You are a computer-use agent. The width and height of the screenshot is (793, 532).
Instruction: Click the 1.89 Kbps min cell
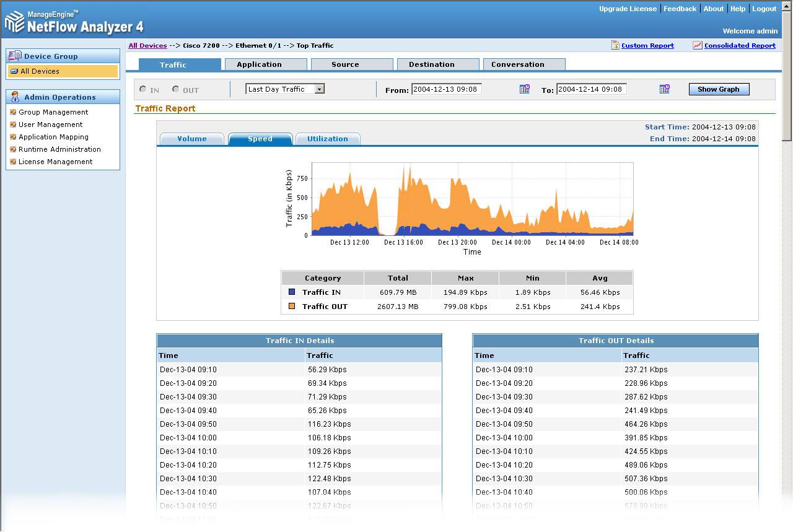[532, 292]
